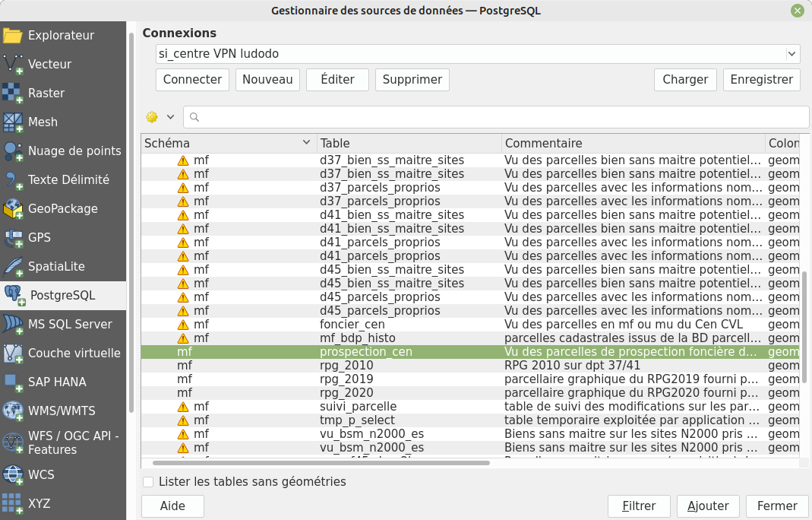Select the rpg_2019 table row
812x520 pixels.
pos(346,379)
